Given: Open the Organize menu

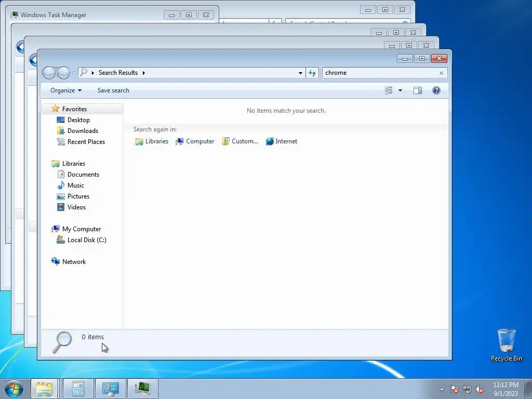Looking at the screenshot, I should pyautogui.click(x=66, y=90).
